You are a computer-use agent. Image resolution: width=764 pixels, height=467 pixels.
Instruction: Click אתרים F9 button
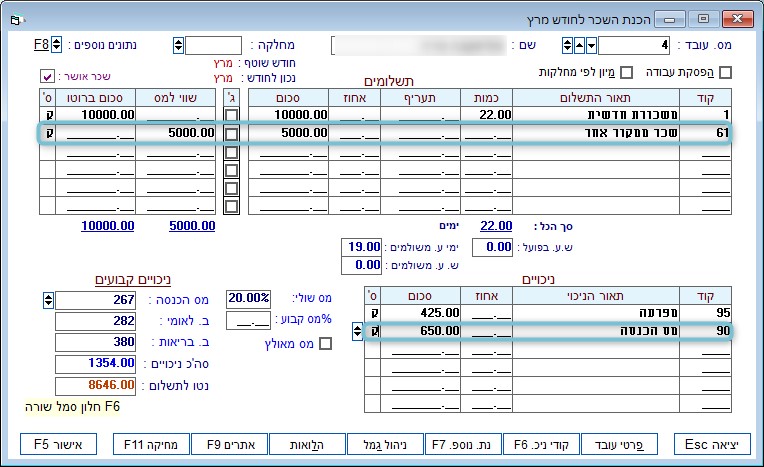[x=229, y=444]
